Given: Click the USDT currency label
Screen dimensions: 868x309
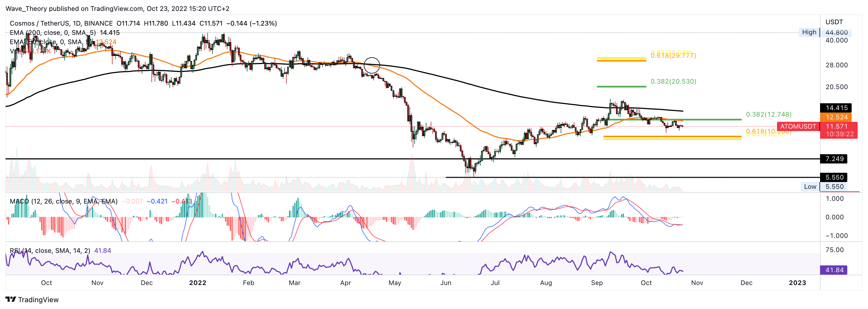Looking at the screenshot, I should (834, 22).
